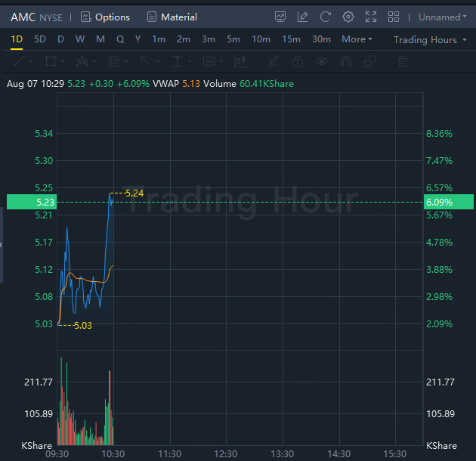Open the Unnamed layout dropdown
This screenshot has height=461, width=476.
(x=442, y=17)
